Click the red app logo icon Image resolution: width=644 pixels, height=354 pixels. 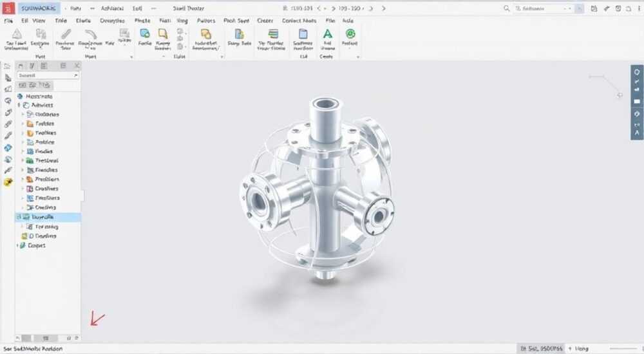tap(8, 8)
